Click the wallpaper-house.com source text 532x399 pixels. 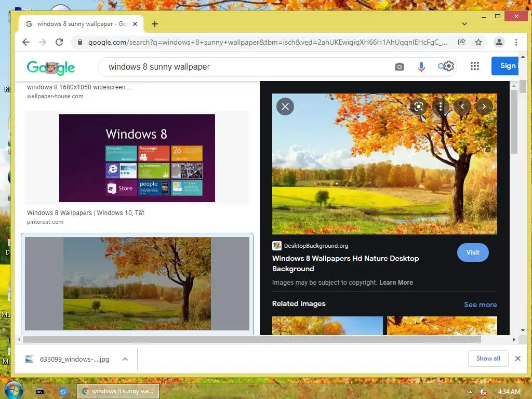tap(55, 96)
